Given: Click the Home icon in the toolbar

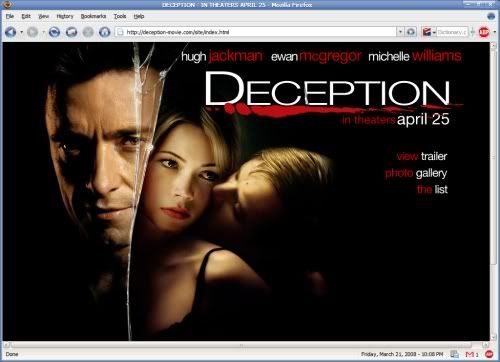Looking at the screenshot, I should point(104,32).
